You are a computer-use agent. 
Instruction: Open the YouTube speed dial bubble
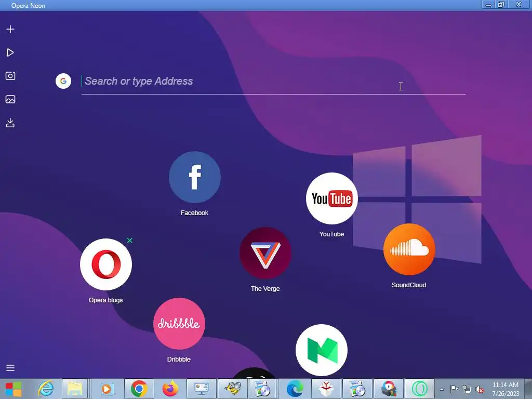coord(332,198)
